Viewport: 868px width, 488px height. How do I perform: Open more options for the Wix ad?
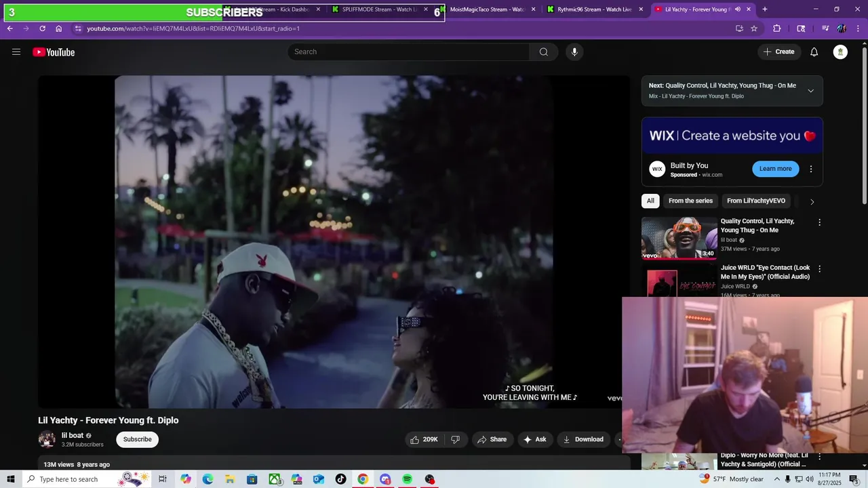pyautogui.click(x=810, y=169)
